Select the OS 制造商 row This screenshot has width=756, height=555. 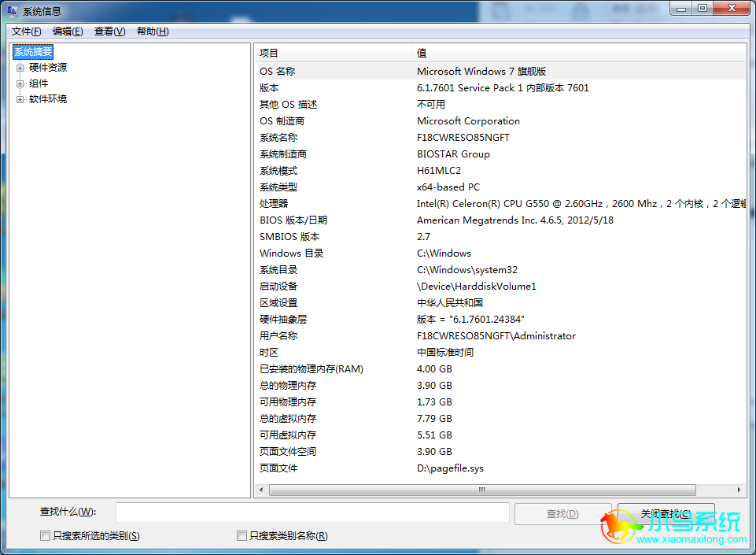[500, 121]
